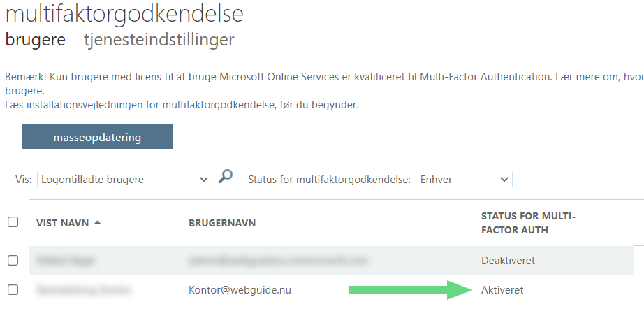Click the STATUS FOR MULTI-FACTOR AUTH header

528,223
